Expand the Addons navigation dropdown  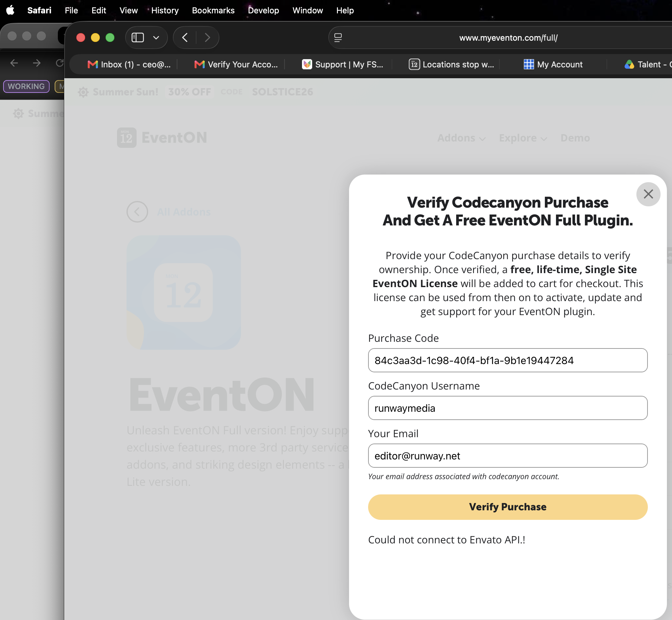click(x=461, y=138)
